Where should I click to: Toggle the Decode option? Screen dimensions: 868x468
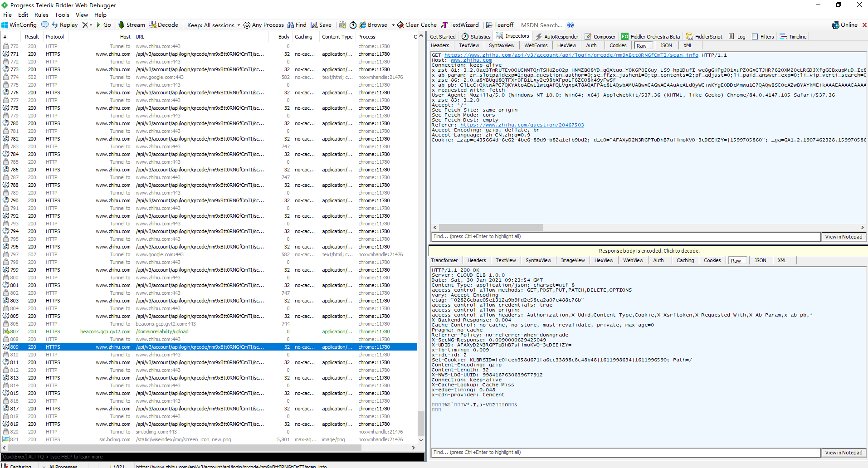pyautogui.click(x=164, y=25)
